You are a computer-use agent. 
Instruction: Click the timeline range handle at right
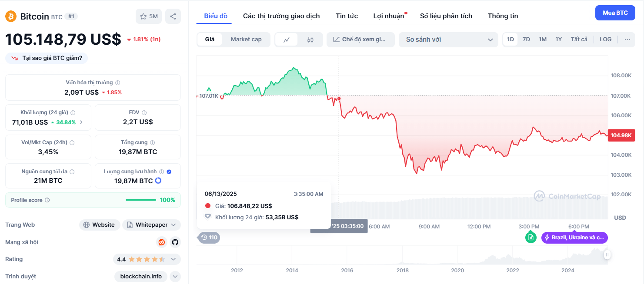coord(607,255)
